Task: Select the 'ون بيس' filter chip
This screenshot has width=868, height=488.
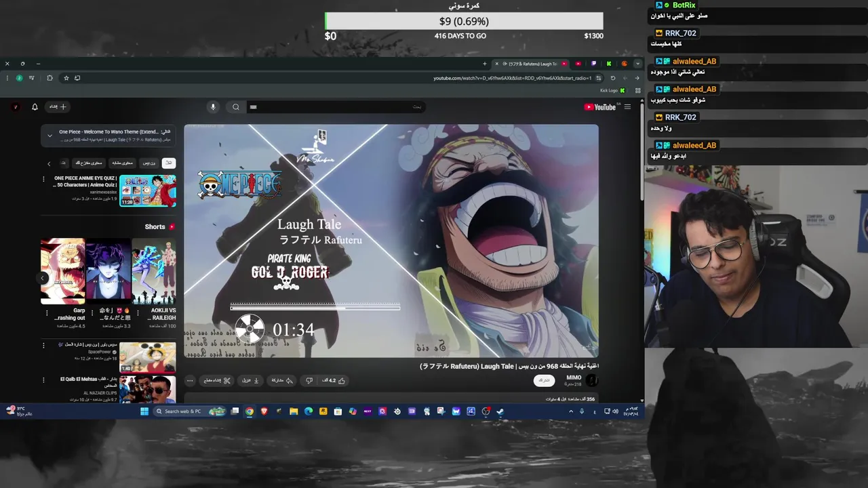Action: point(149,163)
